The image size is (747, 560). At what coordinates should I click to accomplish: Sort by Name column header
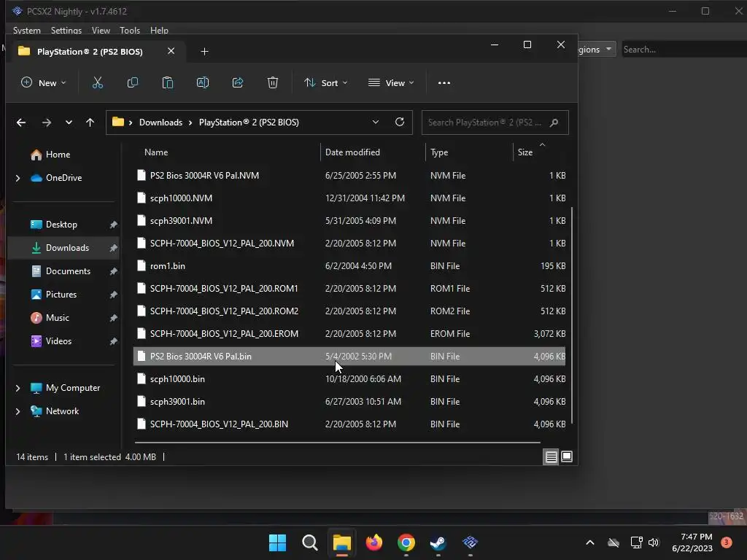pos(156,152)
